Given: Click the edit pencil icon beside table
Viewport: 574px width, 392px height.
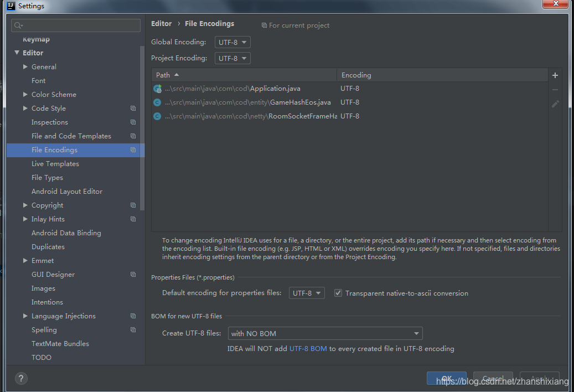Looking at the screenshot, I should point(555,104).
